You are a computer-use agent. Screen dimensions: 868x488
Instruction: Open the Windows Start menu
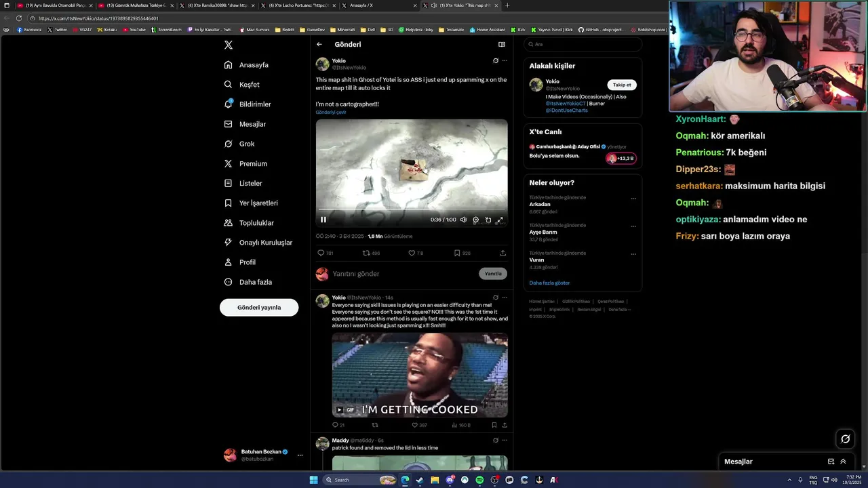tap(313, 480)
